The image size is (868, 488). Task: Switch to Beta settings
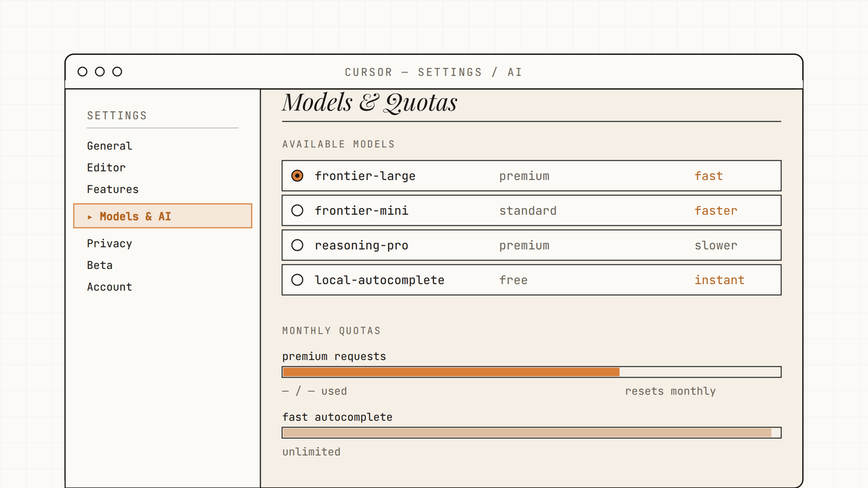[100, 265]
